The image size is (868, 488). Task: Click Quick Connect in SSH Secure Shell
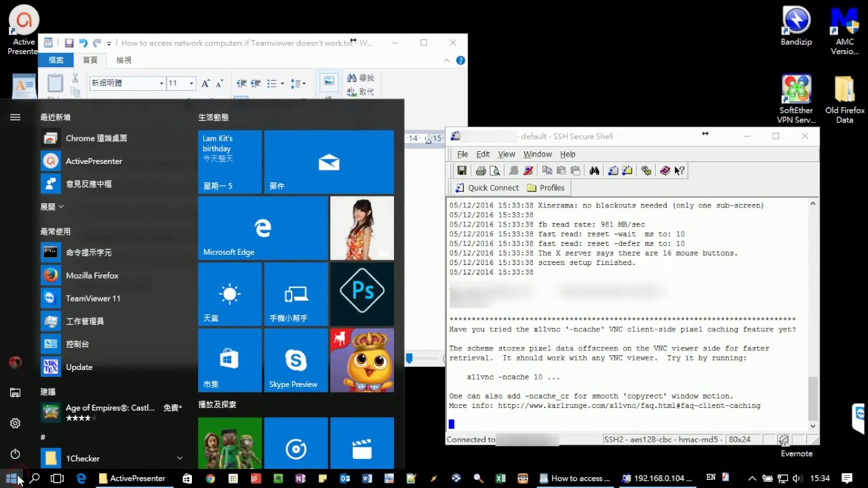pyautogui.click(x=486, y=188)
